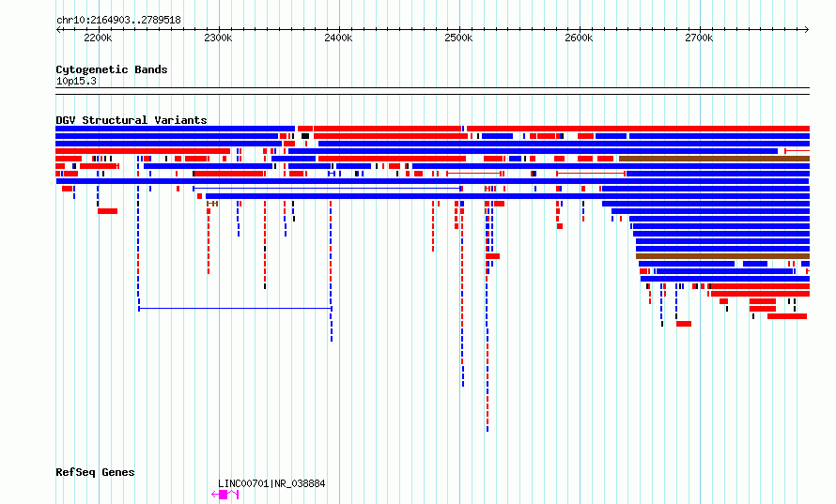This screenshot has height=504, width=836.
Task: Click the 2300k ruler label
Action: click(x=218, y=38)
